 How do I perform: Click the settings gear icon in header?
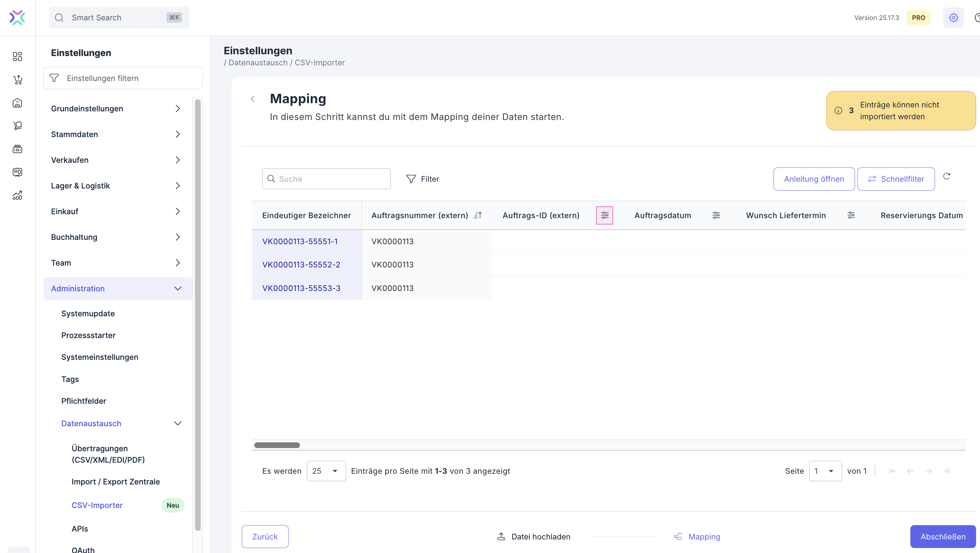[x=953, y=17]
